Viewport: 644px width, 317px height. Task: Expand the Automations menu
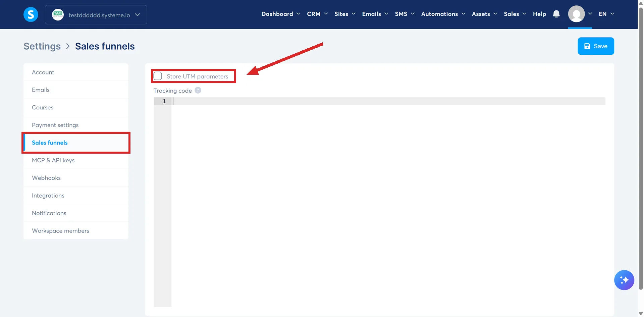443,14
